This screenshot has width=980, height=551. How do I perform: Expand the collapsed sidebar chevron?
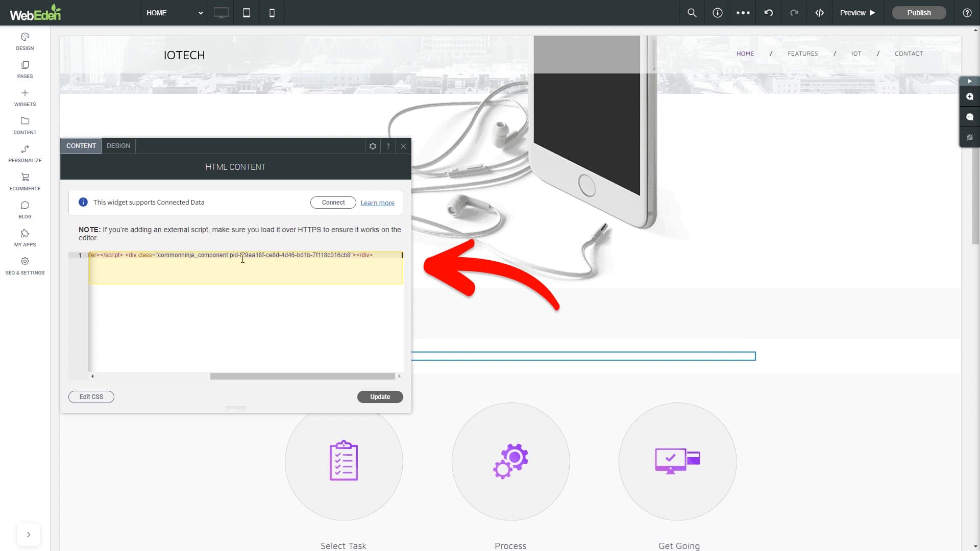pyautogui.click(x=29, y=535)
